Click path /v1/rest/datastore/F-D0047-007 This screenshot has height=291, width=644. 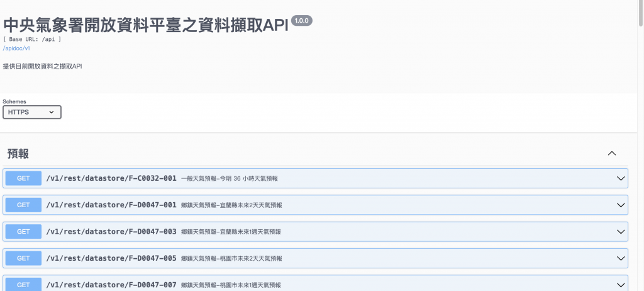(x=111, y=285)
